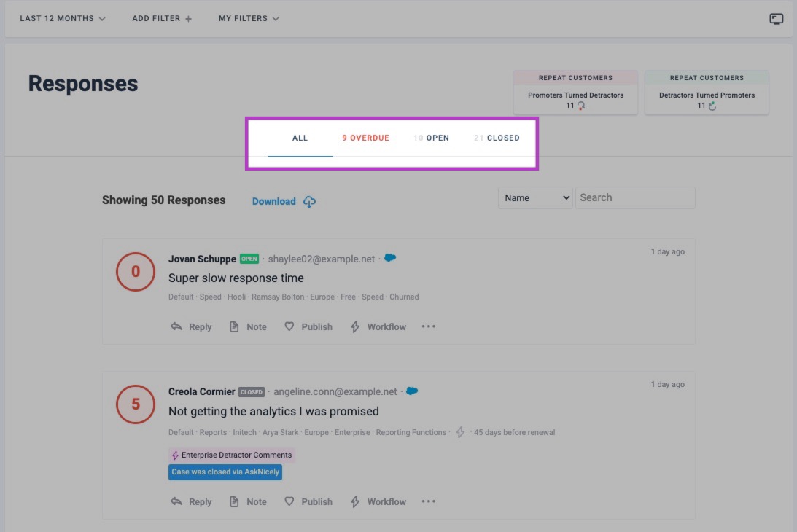
Task: Click the angeline.conn@example.net email
Action: [x=335, y=392]
